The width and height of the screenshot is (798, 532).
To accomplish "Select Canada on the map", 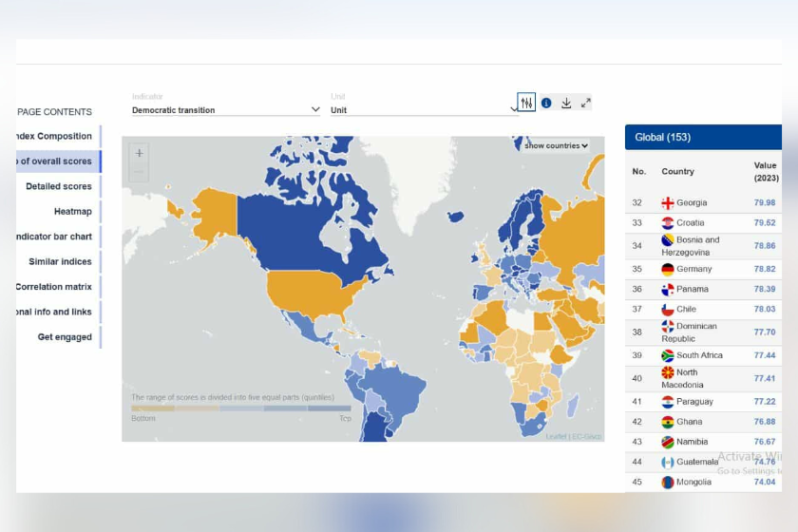I will (313, 228).
